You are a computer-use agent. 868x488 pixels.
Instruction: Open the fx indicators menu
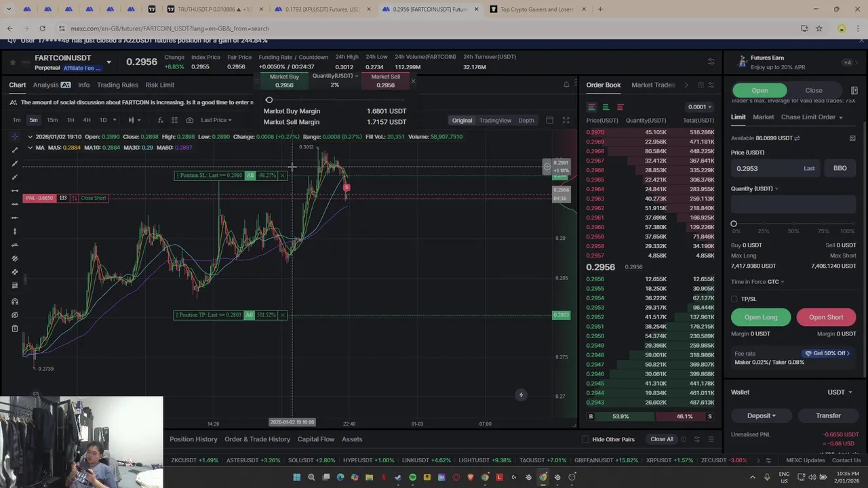click(x=160, y=120)
